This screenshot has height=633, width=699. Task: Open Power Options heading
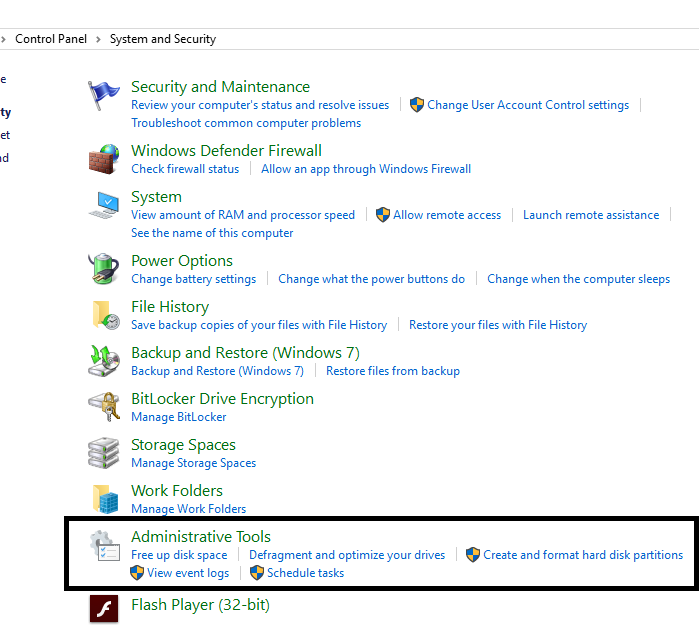pos(182,260)
